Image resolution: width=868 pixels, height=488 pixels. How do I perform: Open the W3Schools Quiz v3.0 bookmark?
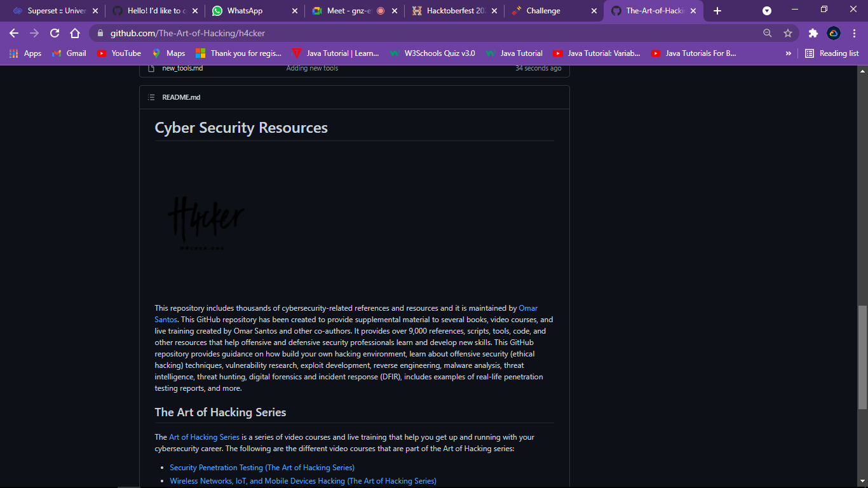pyautogui.click(x=432, y=53)
